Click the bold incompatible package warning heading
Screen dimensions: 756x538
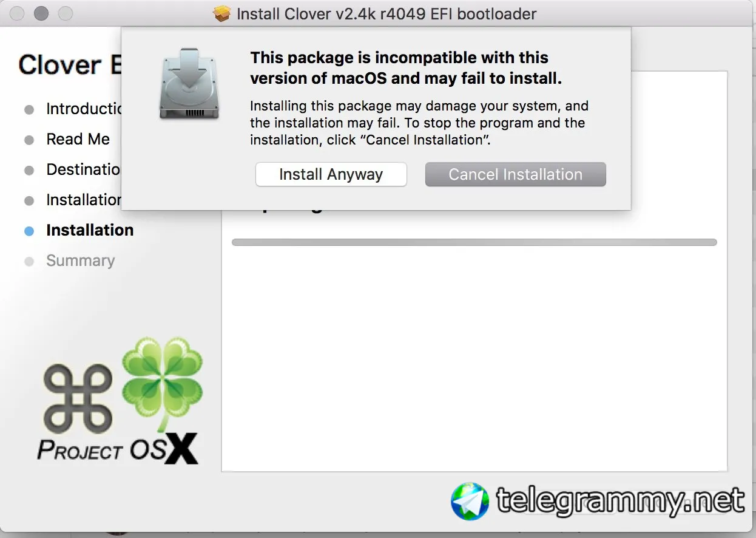[x=406, y=68]
